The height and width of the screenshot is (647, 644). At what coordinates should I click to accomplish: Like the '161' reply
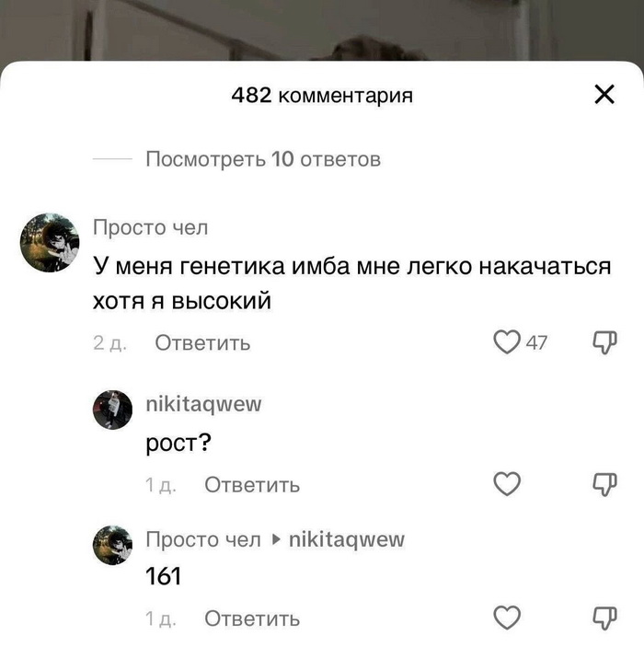(x=507, y=618)
